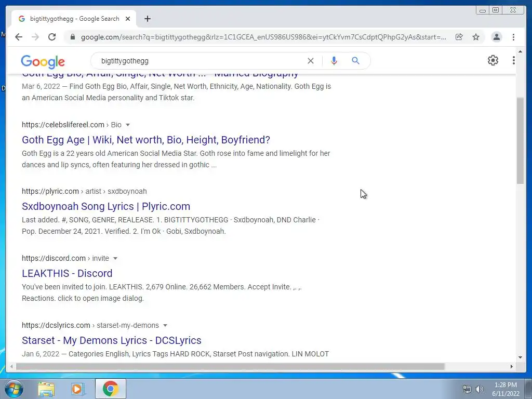Viewport: 532px width, 399px height.
Task: Bookmark this page with the star
Action: [476, 37]
